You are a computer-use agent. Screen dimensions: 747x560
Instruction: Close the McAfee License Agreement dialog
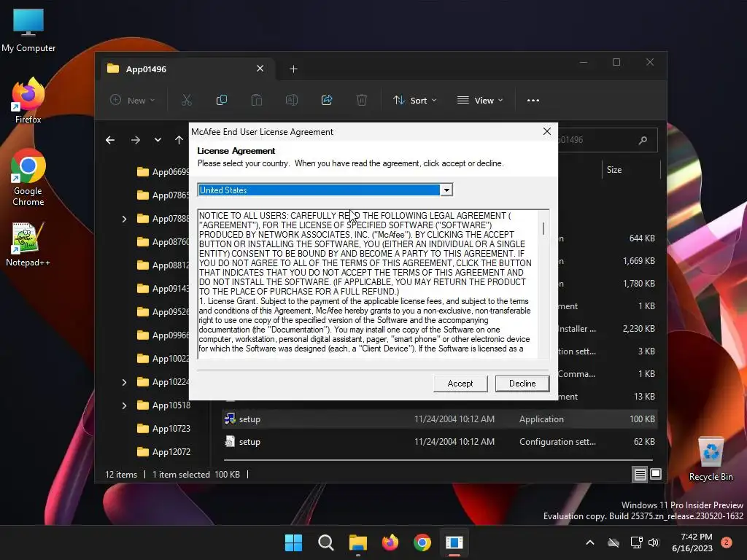pos(547,131)
